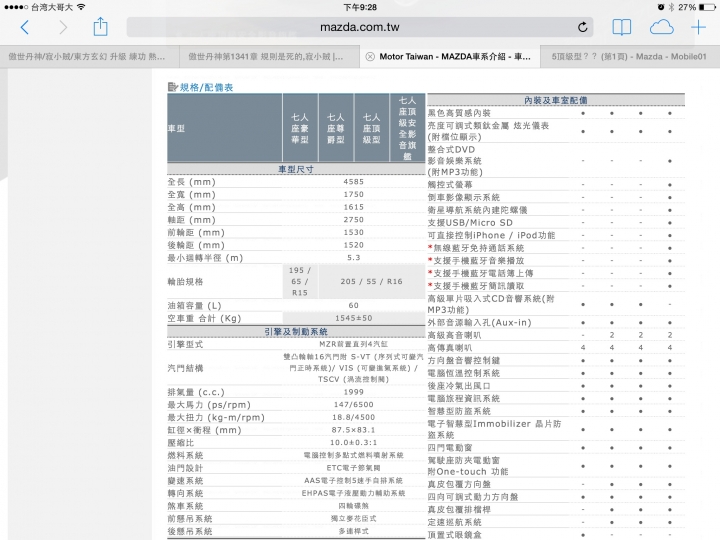Tap the 下午9:28 clock in status bar
This screenshot has height=540, width=720.
coord(360,7)
